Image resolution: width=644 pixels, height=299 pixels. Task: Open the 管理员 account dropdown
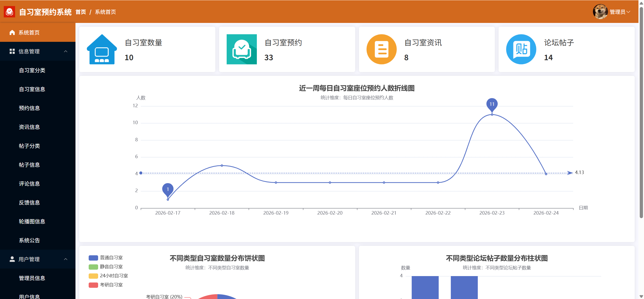(619, 12)
